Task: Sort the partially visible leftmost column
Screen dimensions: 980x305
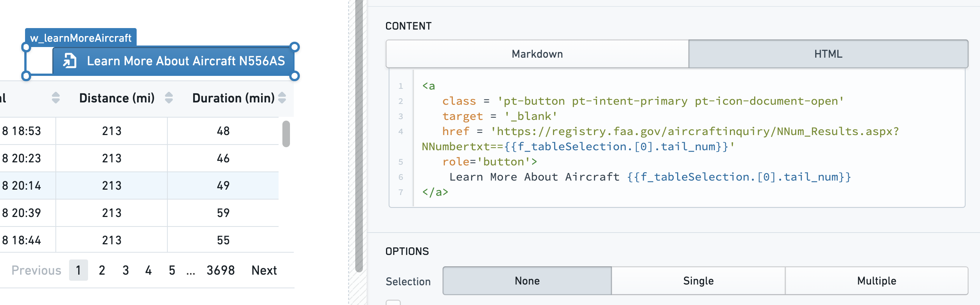Action: (55, 98)
